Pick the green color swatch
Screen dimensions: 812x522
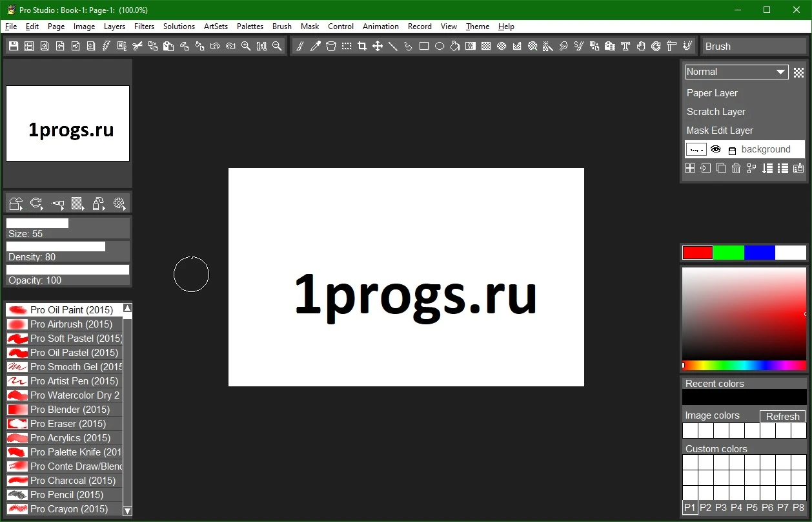pyautogui.click(x=729, y=253)
